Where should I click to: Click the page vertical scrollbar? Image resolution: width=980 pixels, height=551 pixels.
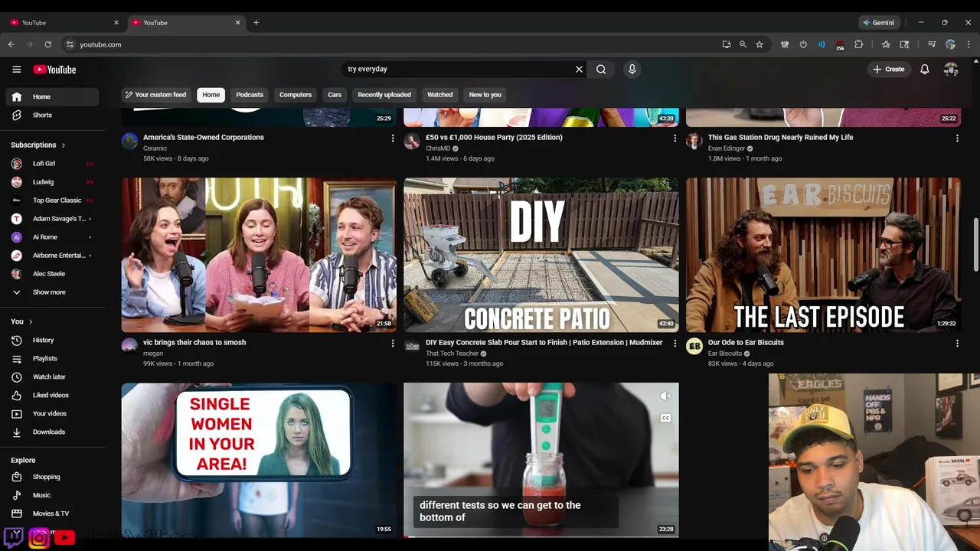tap(975, 243)
